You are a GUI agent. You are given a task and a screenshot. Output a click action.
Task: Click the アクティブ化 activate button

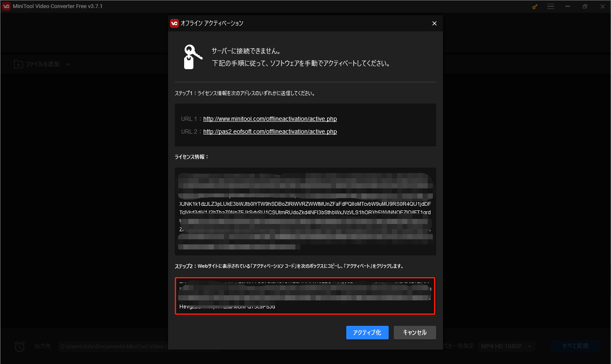(367, 333)
